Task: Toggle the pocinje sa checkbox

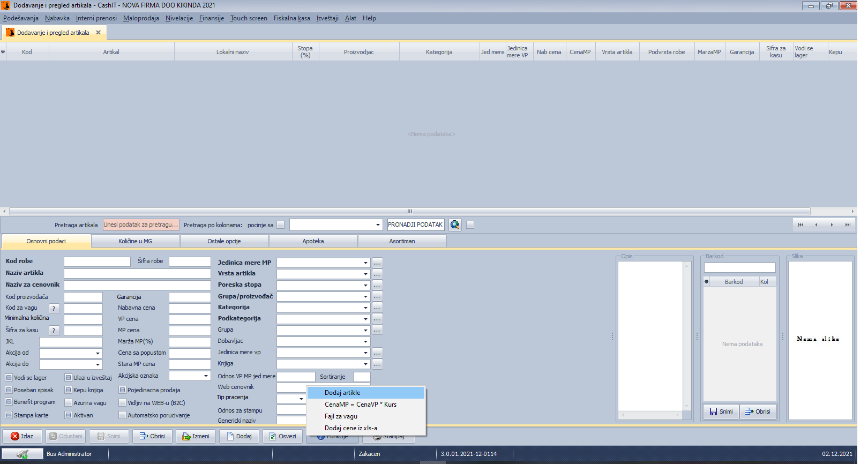Action: coord(280,225)
